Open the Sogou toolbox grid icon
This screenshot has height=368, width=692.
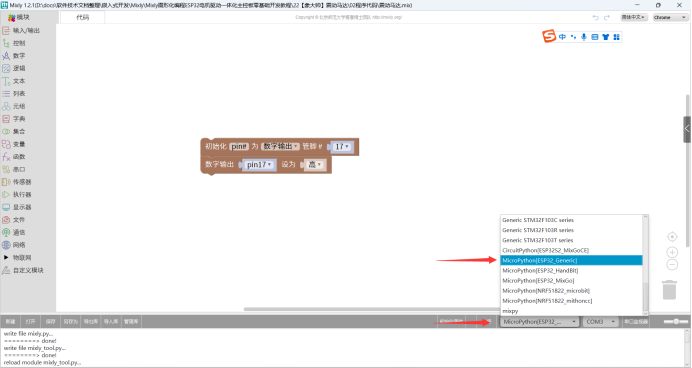tap(617, 37)
